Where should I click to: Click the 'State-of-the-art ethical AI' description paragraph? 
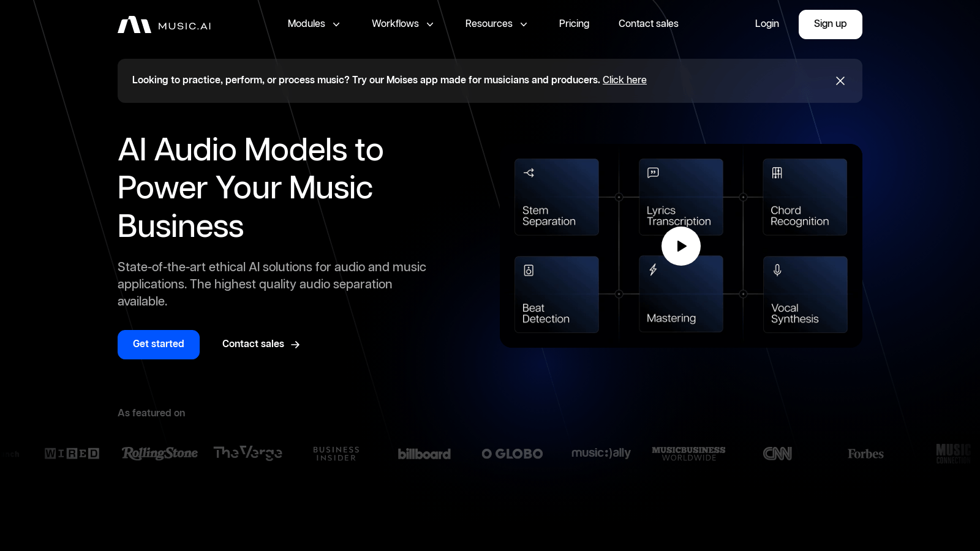tap(272, 284)
